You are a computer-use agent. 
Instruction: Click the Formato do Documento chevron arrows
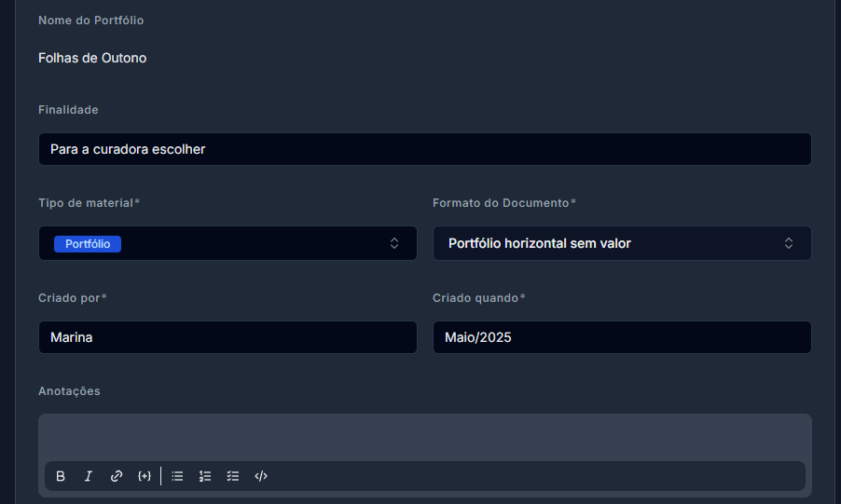point(789,243)
